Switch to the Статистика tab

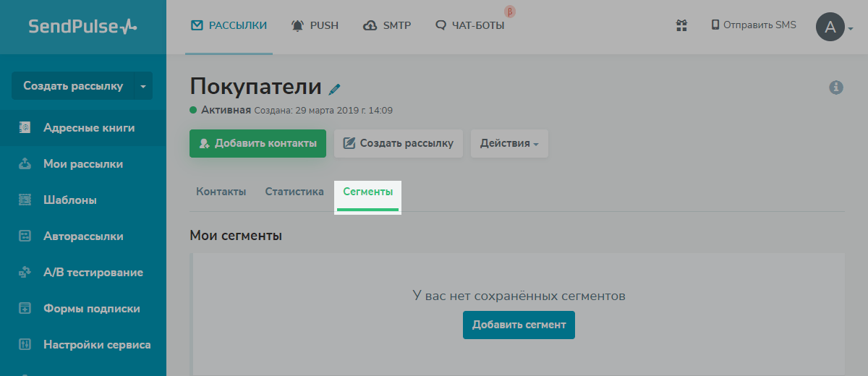coord(294,192)
